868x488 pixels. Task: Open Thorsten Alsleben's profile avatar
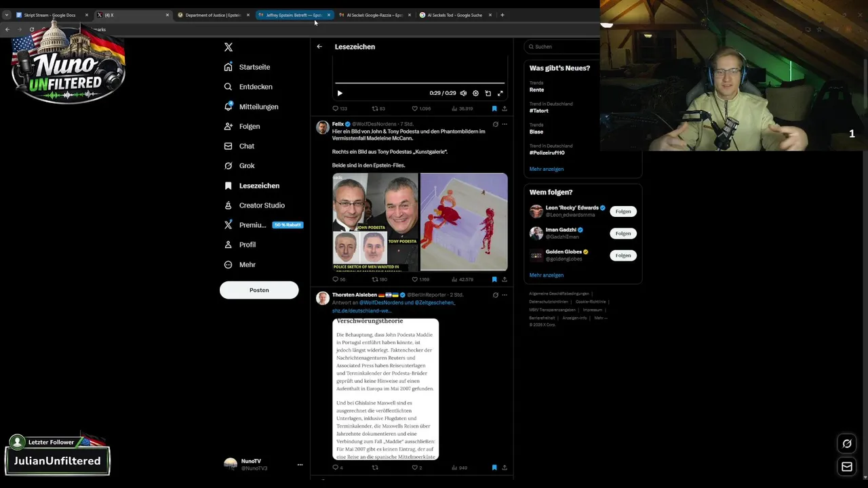tap(323, 298)
